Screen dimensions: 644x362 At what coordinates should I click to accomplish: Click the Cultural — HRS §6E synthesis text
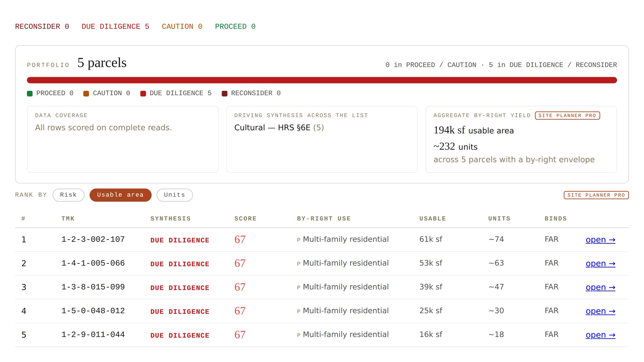272,128
